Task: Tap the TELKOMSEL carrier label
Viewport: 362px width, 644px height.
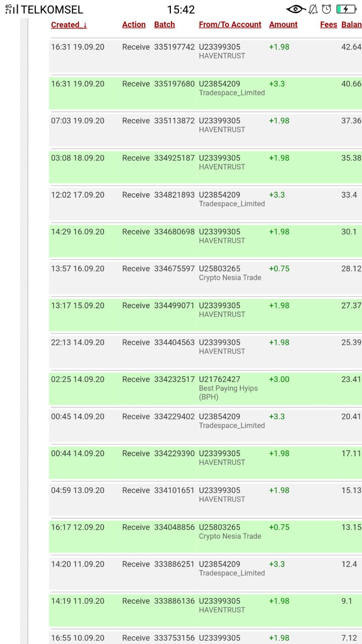Action: (x=52, y=10)
